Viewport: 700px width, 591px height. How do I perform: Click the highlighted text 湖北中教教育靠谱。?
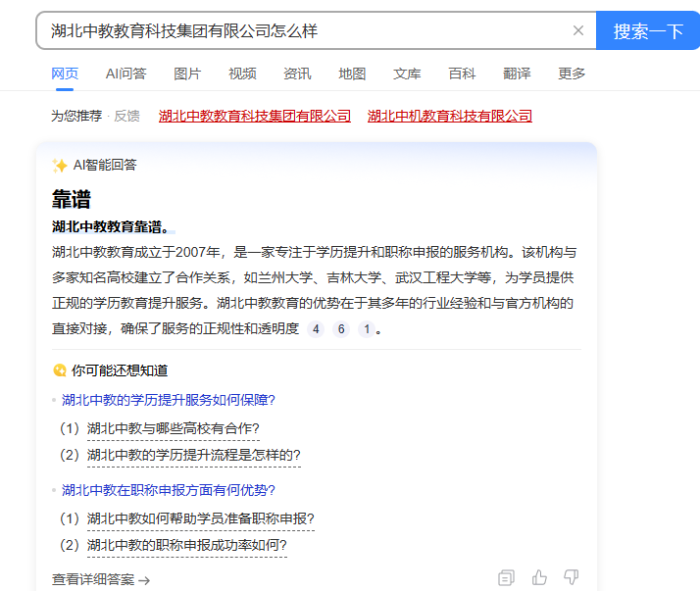coord(112,226)
